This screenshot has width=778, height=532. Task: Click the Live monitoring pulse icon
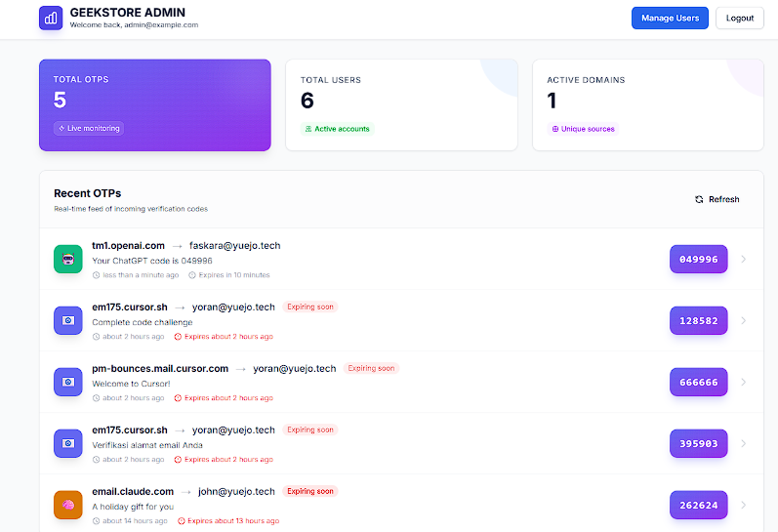tap(61, 128)
